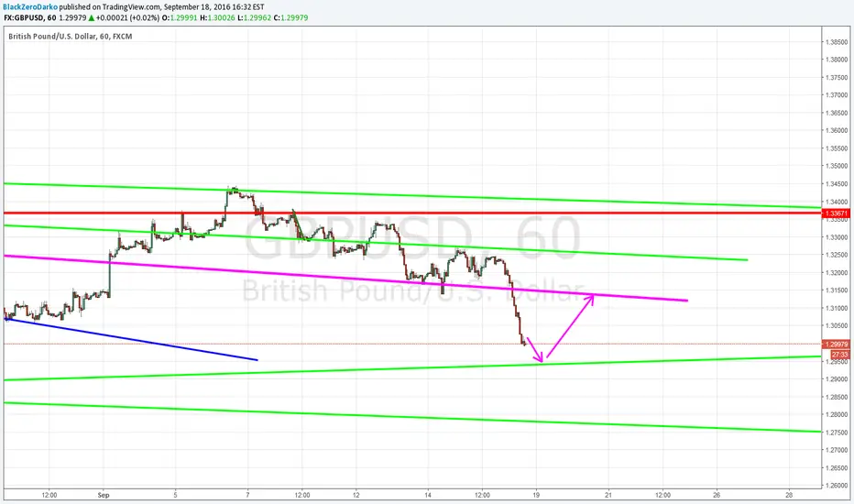Image resolution: width=854 pixels, height=504 pixels.
Task: Select the blue descending trend line
Action: pyautogui.click(x=130, y=339)
